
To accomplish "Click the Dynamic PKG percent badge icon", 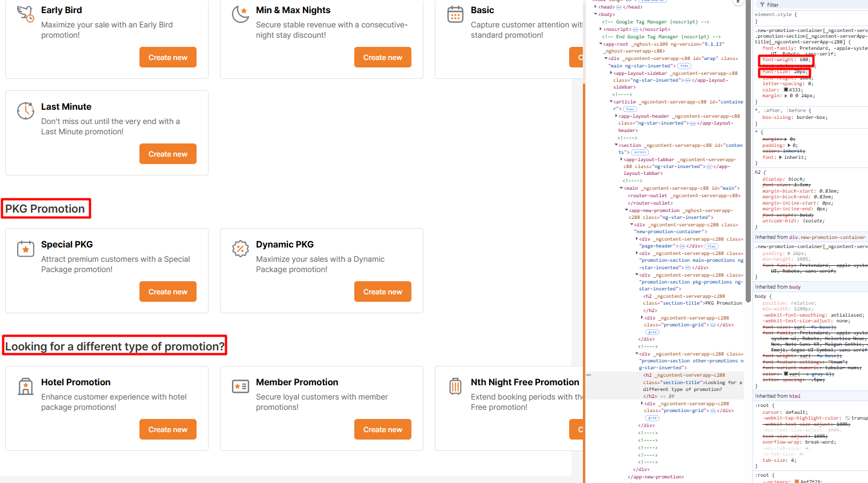I will click(x=241, y=248).
